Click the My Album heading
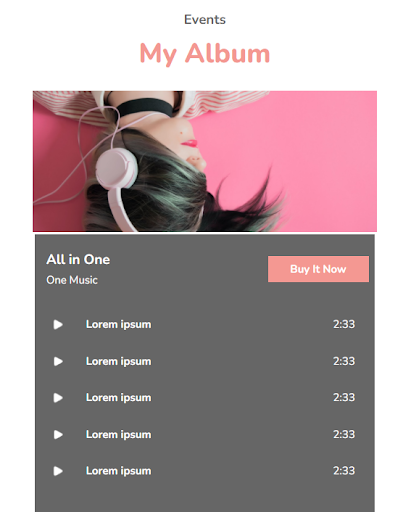This screenshot has height=512, width=411. tap(205, 53)
